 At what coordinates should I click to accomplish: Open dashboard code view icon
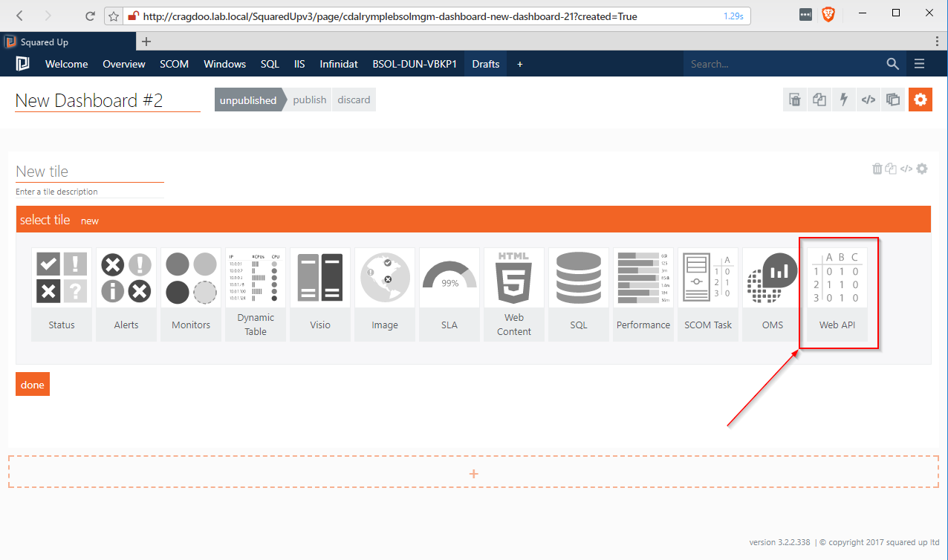(x=868, y=100)
